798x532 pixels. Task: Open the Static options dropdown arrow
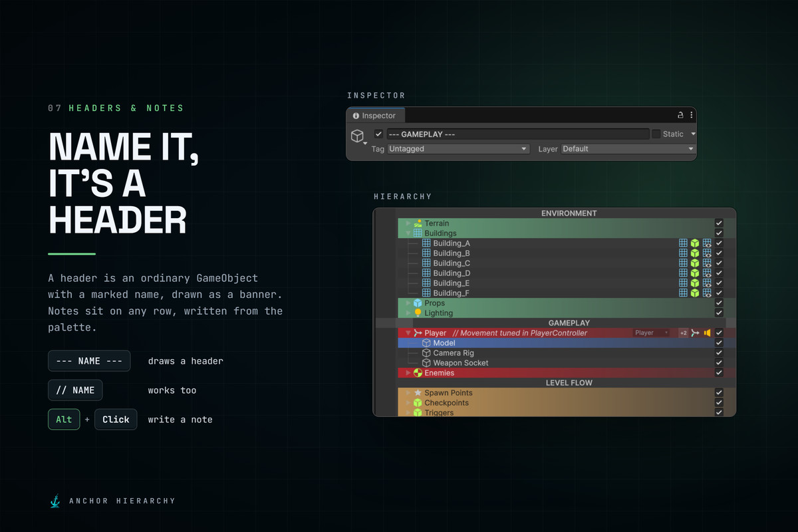tap(692, 134)
